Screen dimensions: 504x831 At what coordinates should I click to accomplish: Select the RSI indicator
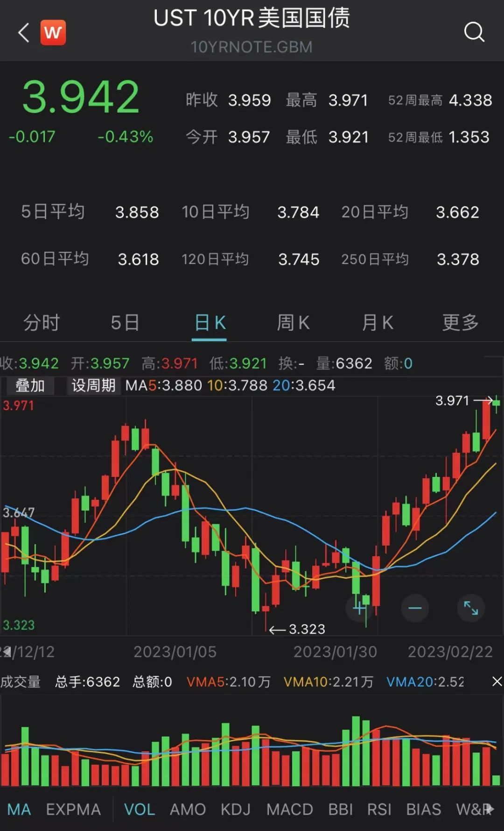tap(379, 810)
